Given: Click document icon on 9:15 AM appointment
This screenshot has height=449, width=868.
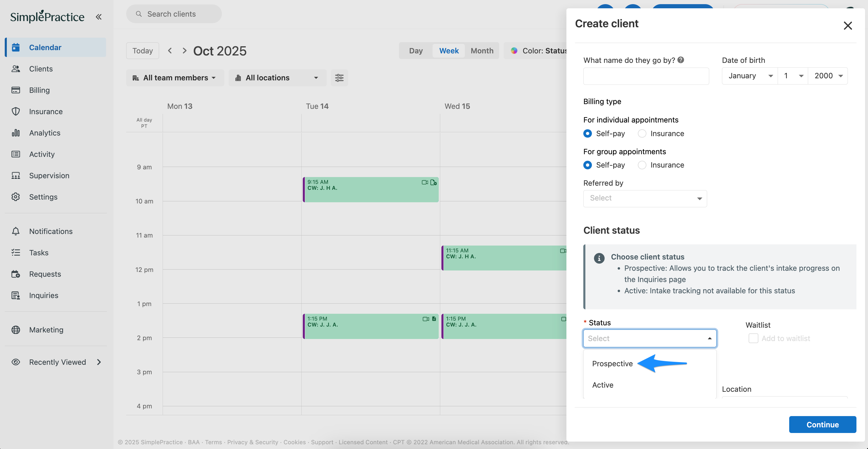Looking at the screenshot, I should tap(433, 182).
